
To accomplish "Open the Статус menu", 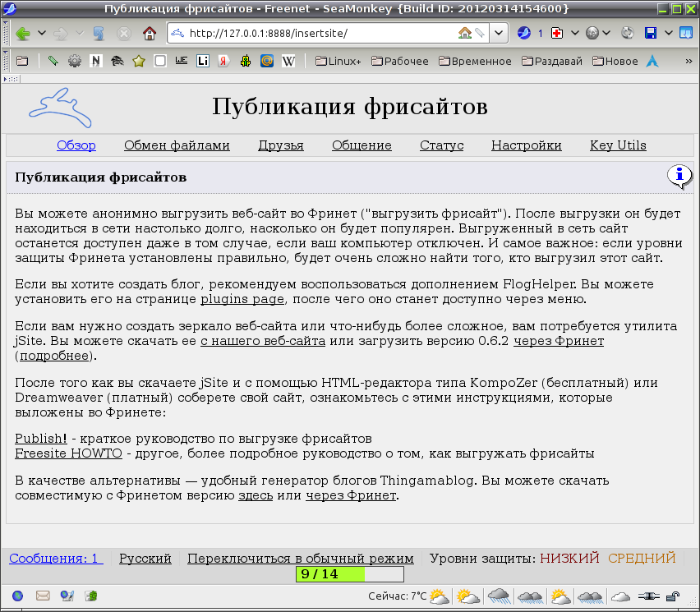I will pos(441,145).
